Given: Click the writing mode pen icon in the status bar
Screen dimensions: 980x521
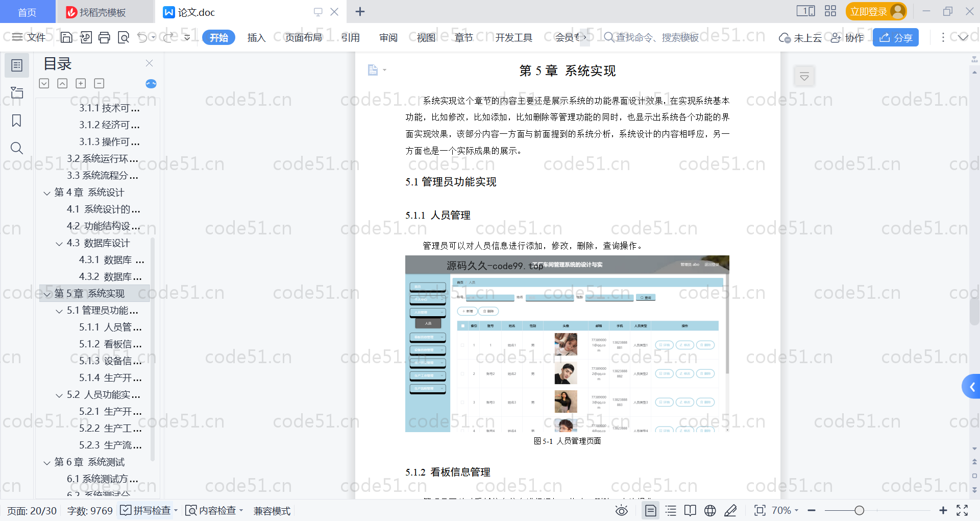Looking at the screenshot, I should [730, 510].
